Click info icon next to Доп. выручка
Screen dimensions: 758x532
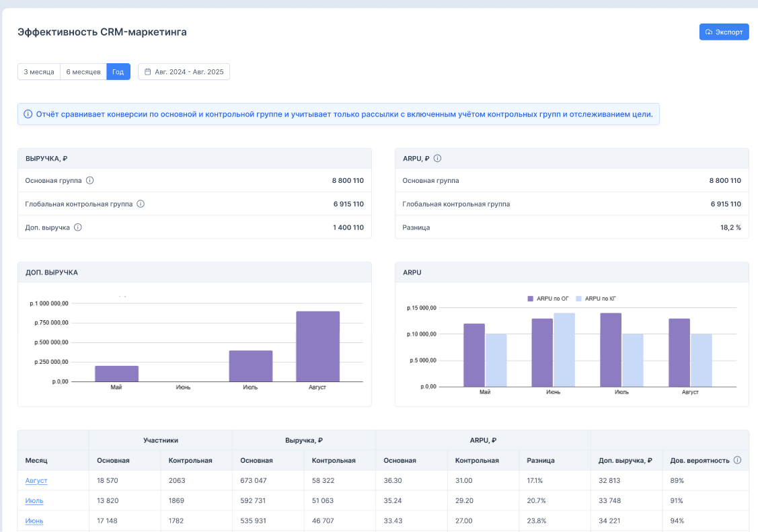coord(78,227)
